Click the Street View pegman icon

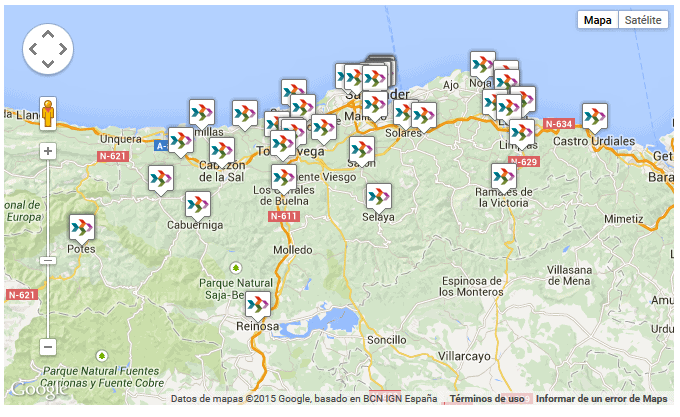pyautogui.click(x=48, y=113)
